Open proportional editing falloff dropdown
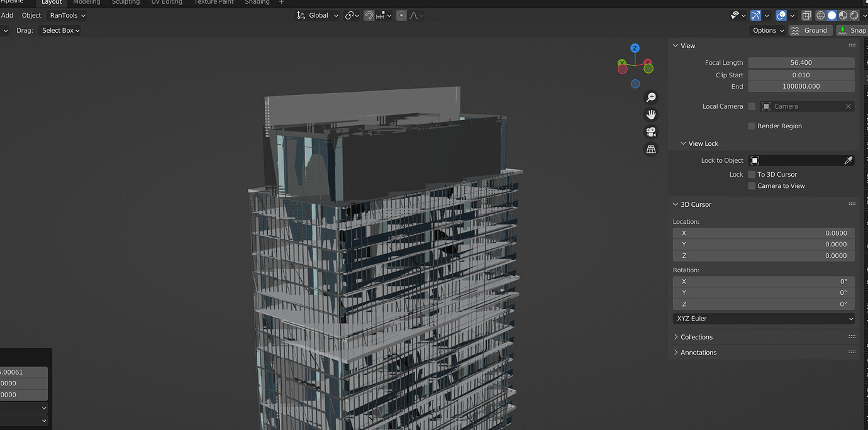Screen dimensions: 868x430 click(x=416, y=16)
